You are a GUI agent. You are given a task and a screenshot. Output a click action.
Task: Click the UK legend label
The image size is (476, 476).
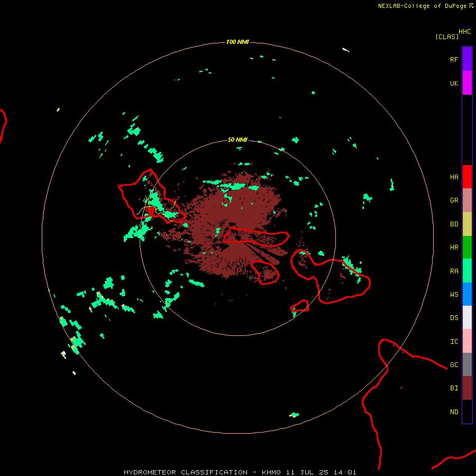click(454, 83)
